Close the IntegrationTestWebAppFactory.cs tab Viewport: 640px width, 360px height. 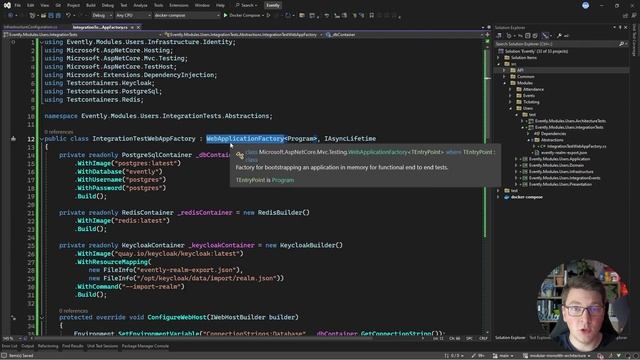click(138, 27)
